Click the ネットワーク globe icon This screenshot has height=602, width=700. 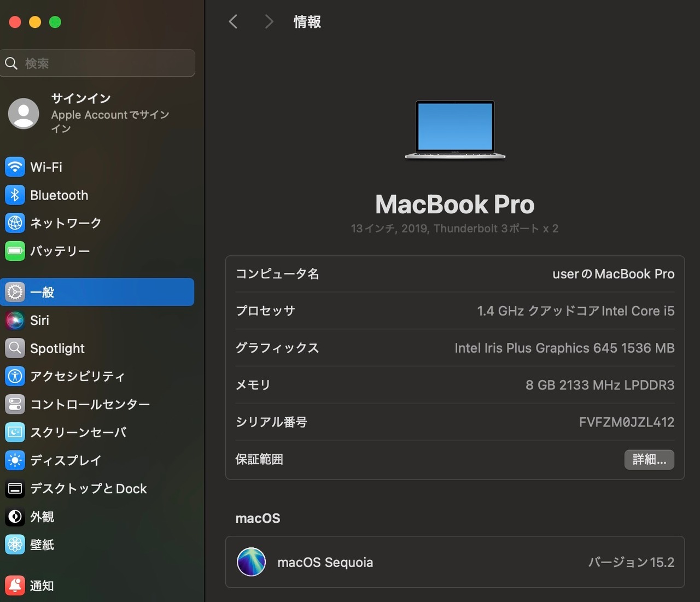[x=15, y=223]
